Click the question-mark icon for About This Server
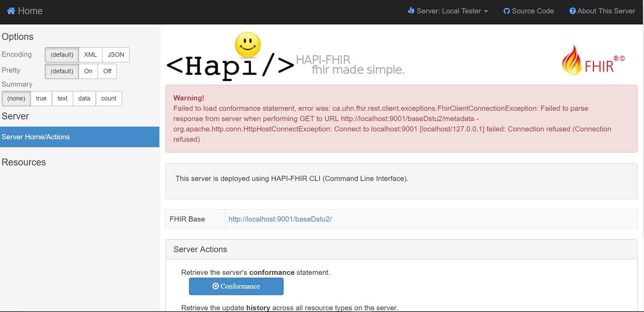 pyautogui.click(x=572, y=11)
